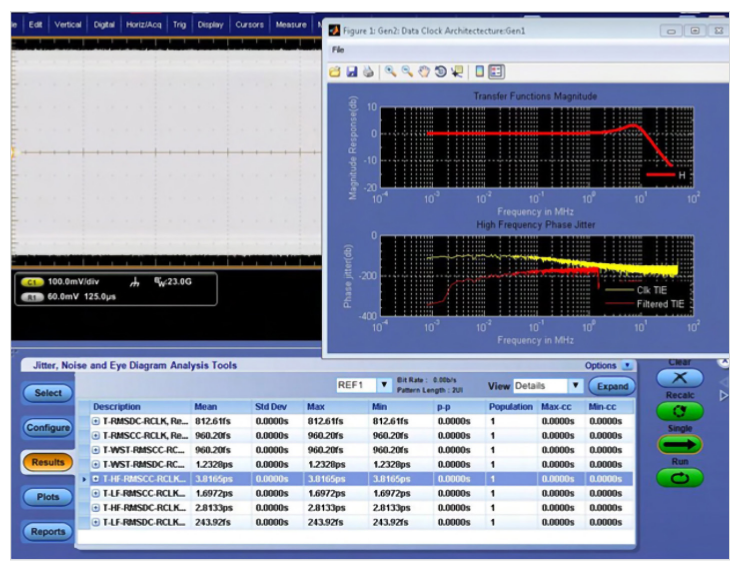The height and width of the screenshot is (567, 738).
Task: Click the Save Figure floppy disk icon
Action: click(x=352, y=72)
